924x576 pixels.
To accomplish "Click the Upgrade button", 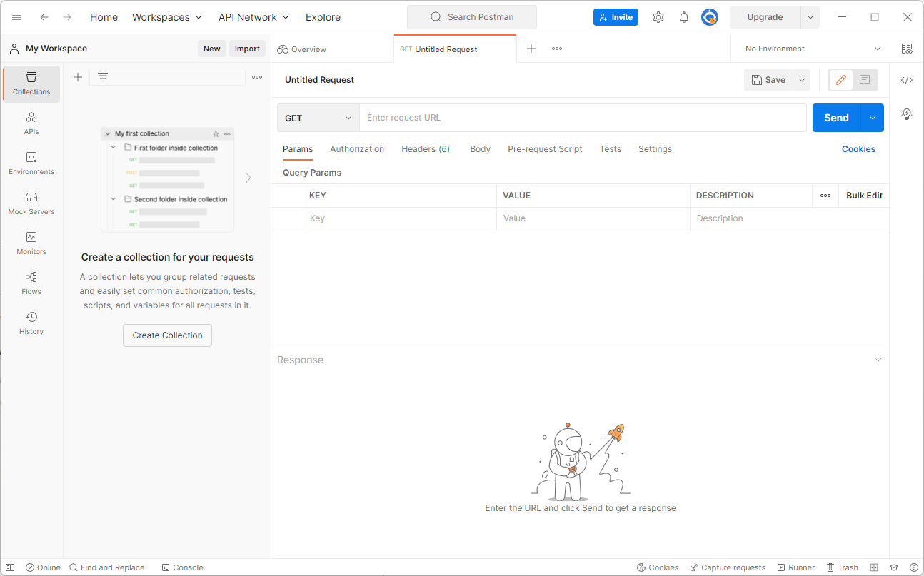I will coord(765,17).
